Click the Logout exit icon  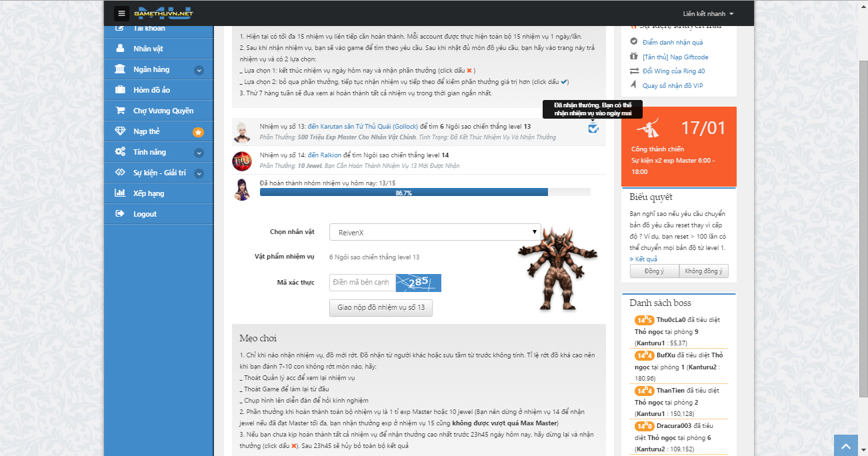pos(120,214)
